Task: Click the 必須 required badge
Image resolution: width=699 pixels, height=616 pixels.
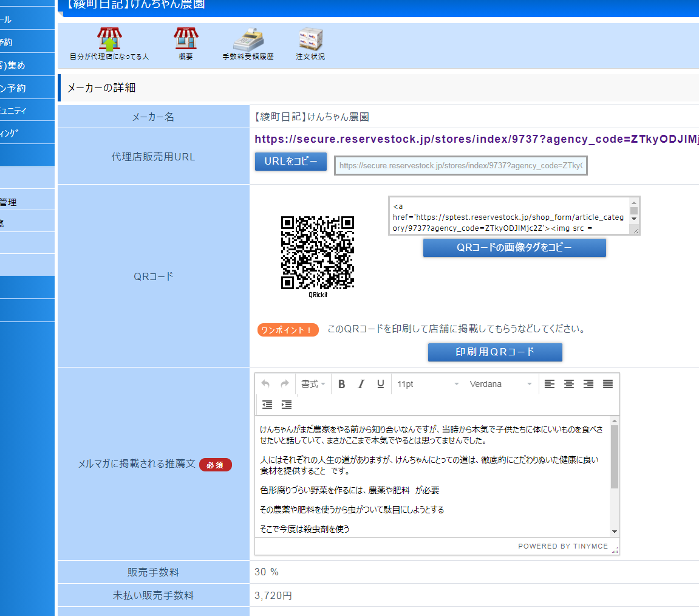Action: [216, 465]
